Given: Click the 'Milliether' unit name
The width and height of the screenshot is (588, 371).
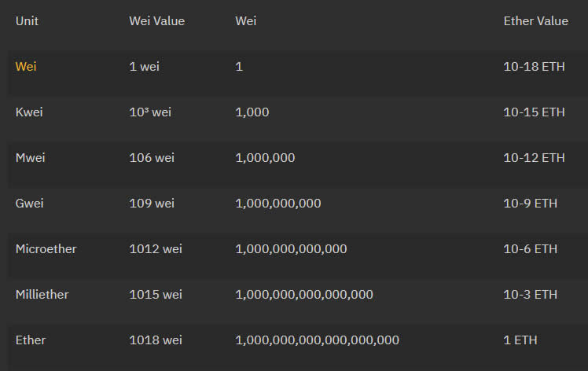Looking at the screenshot, I should tap(42, 295).
